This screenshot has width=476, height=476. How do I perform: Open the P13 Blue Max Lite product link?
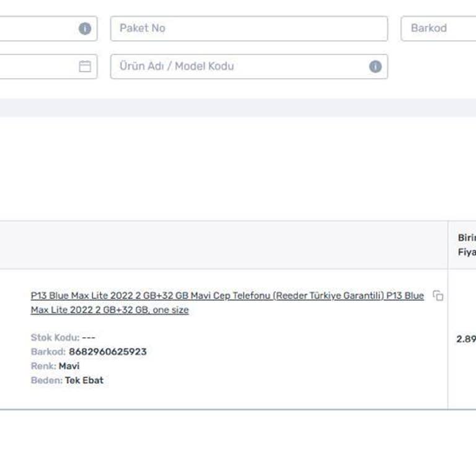click(x=227, y=302)
